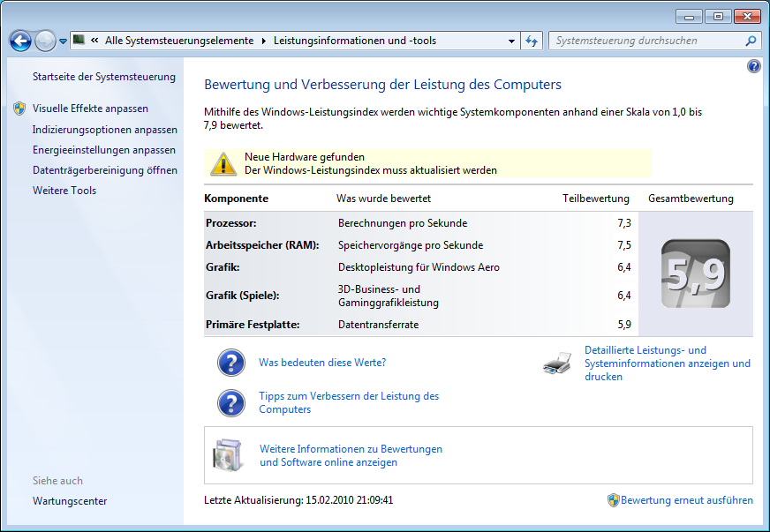Open 'Wartungscenter' under Siehe auch
The image size is (770, 532).
(70, 501)
